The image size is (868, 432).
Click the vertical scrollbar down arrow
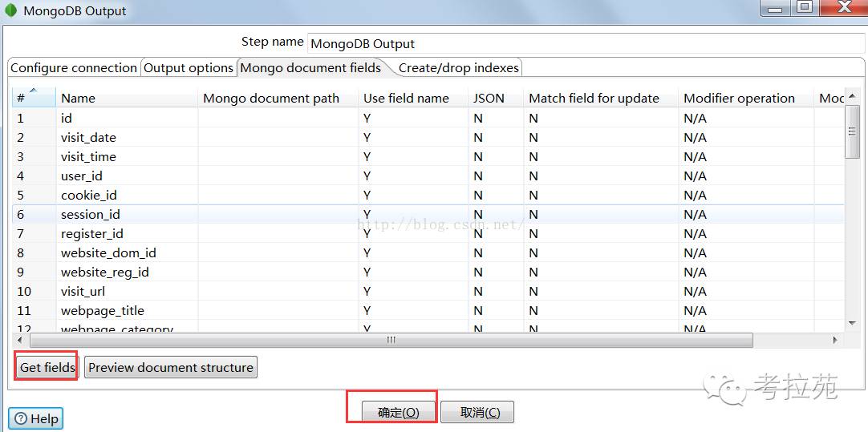pos(852,322)
